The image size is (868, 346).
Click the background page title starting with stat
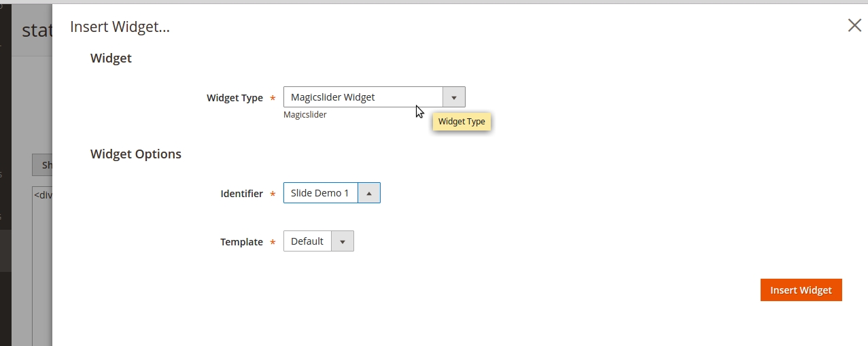(x=37, y=31)
